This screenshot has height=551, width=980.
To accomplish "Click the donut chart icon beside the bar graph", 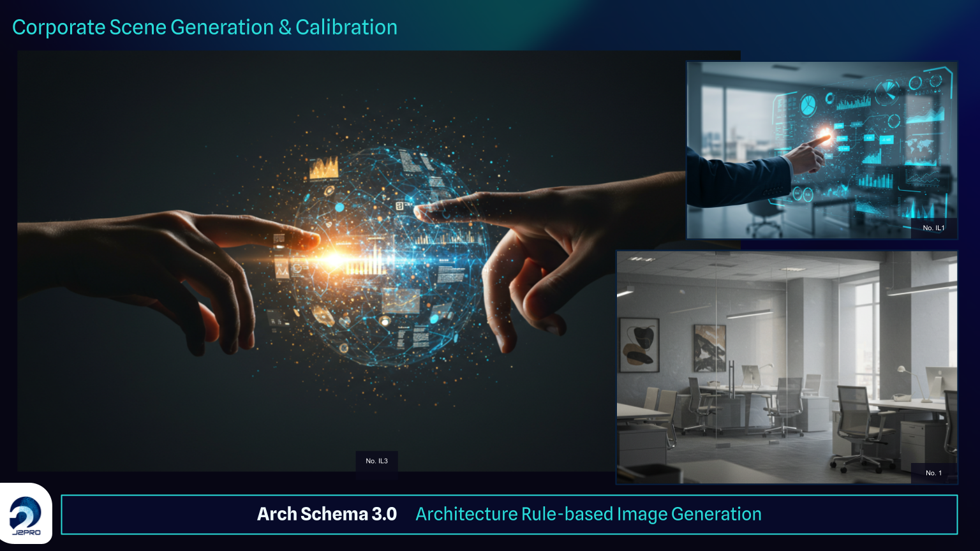I will click(829, 98).
